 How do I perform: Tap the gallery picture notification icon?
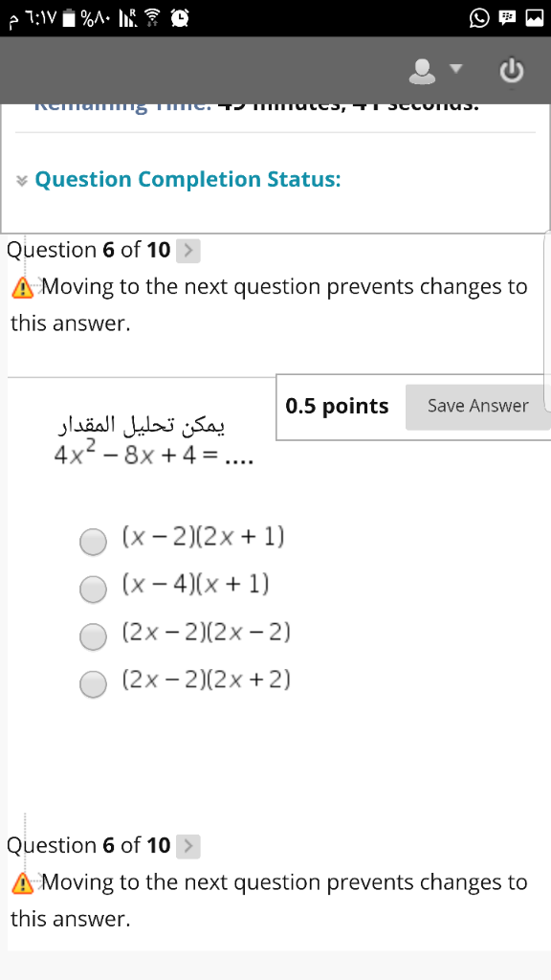coord(534,19)
